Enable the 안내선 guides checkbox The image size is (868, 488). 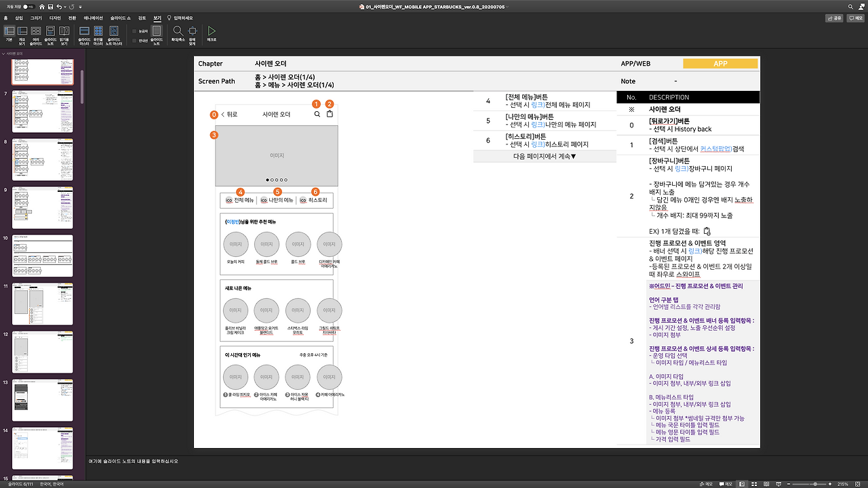[x=134, y=41]
